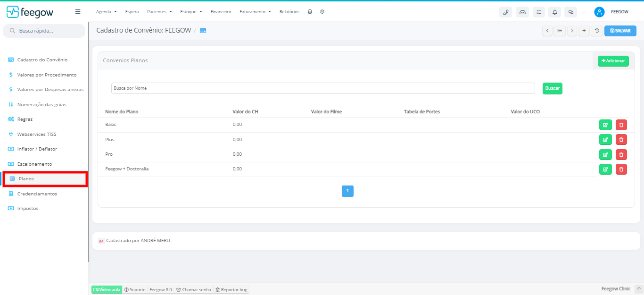Open the records list icon
Image resolution: width=644 pixels, height=295 pixels.
click(560, 31)
